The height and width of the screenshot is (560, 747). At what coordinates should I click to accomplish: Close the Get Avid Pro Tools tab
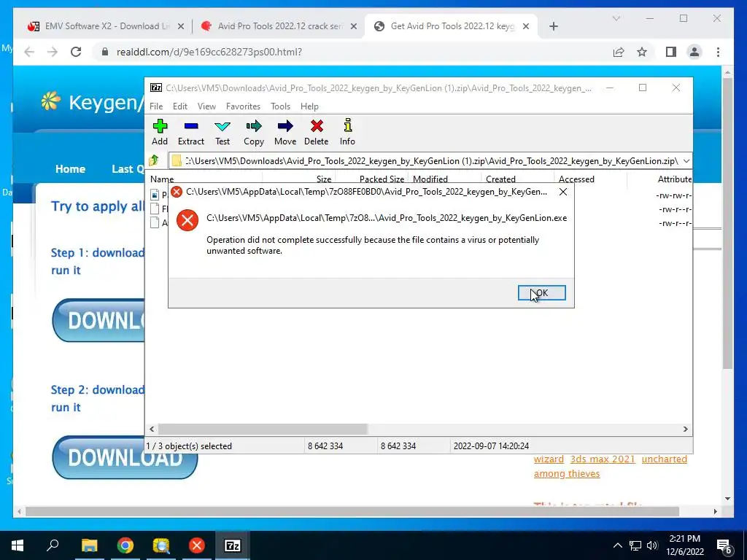[526, 27]
